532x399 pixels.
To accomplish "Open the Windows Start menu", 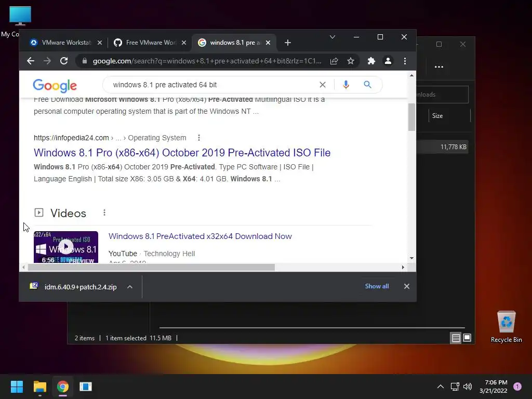I will coord(17,387).
